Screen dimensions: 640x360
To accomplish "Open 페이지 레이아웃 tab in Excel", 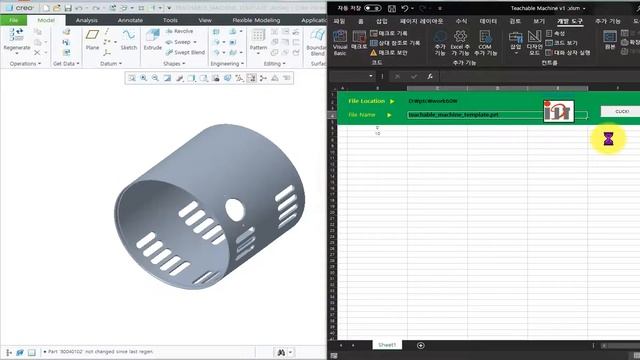I will (x=421, y=21).
